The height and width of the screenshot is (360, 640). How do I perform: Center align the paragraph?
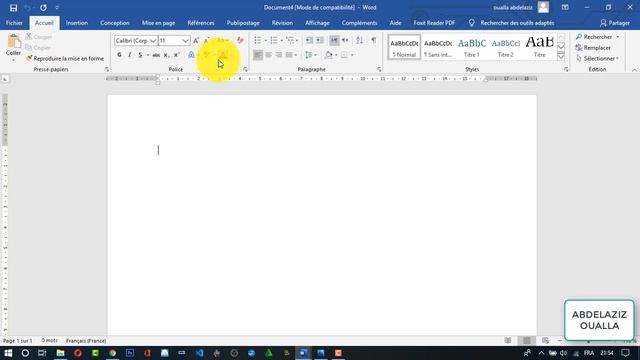tap(268, 55)
